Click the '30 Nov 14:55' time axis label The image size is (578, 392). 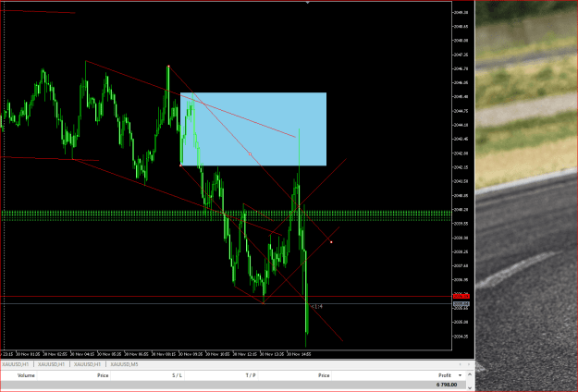300,354
